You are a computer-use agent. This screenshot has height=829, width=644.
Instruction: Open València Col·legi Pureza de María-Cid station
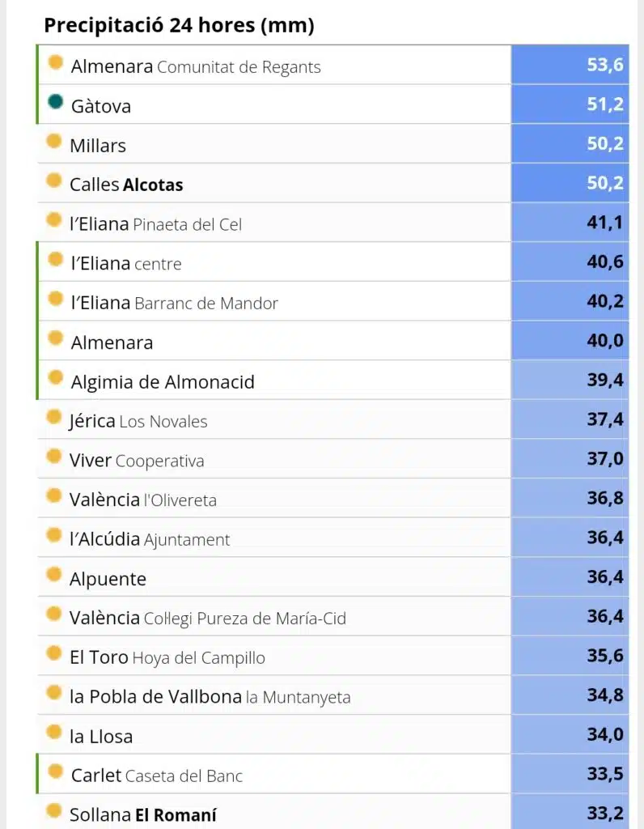(208, 618)
